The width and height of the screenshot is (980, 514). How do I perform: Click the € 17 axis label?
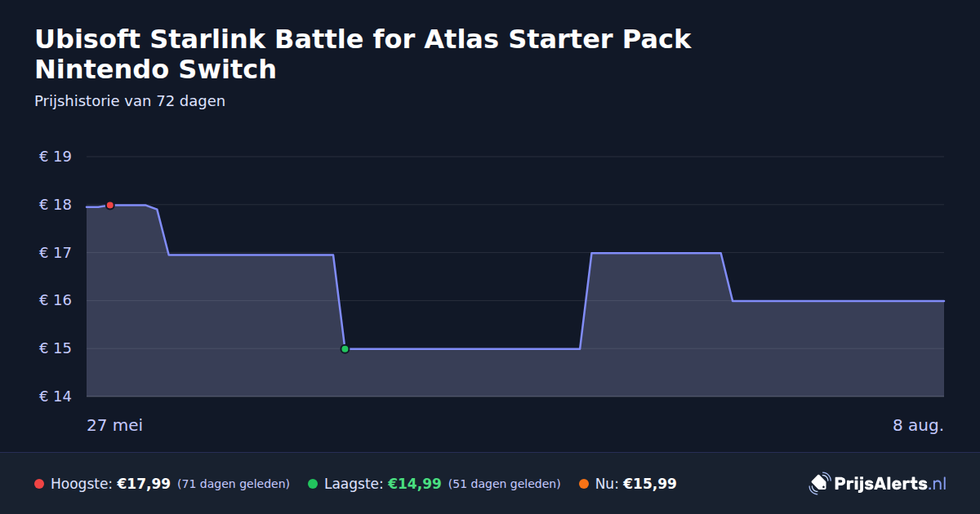(x=56, y=253)
